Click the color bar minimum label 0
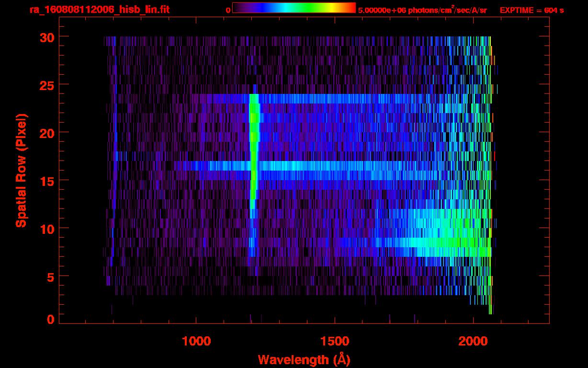The image size is (588, 368). pos(228,10)
